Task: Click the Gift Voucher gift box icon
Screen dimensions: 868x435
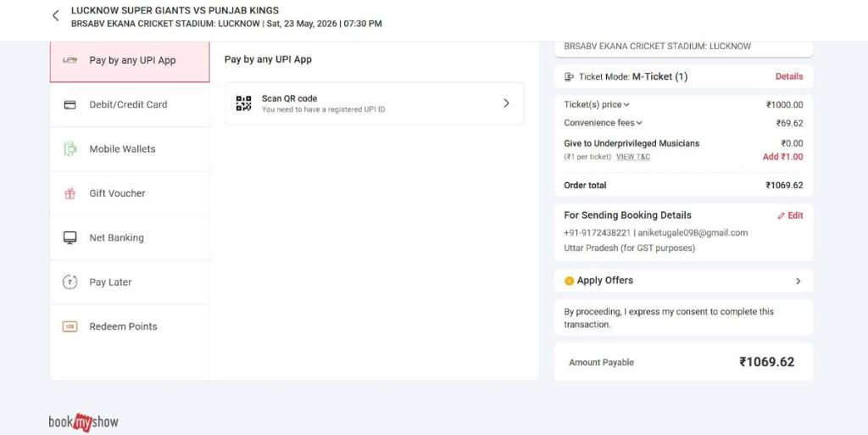Action: pos(70,193)
